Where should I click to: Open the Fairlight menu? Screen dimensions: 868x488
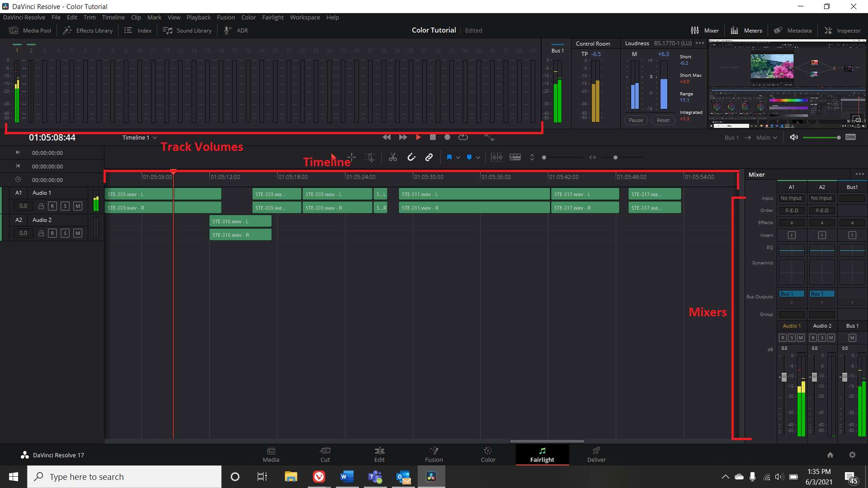point(273,17)
